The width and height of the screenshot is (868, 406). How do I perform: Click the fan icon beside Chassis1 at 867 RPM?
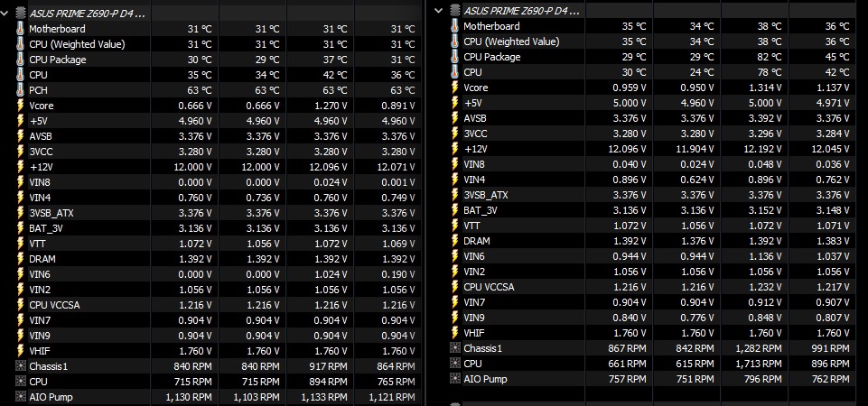point(455,348)
